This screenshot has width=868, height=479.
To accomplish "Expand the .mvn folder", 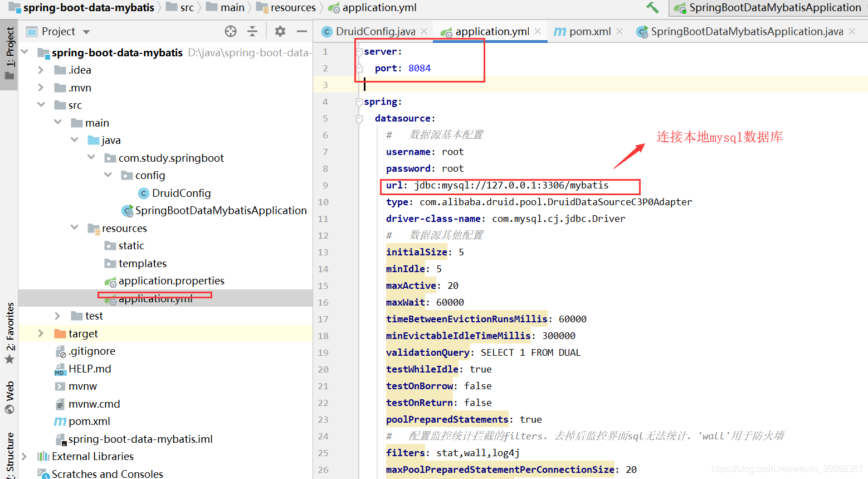I will 41,88.
